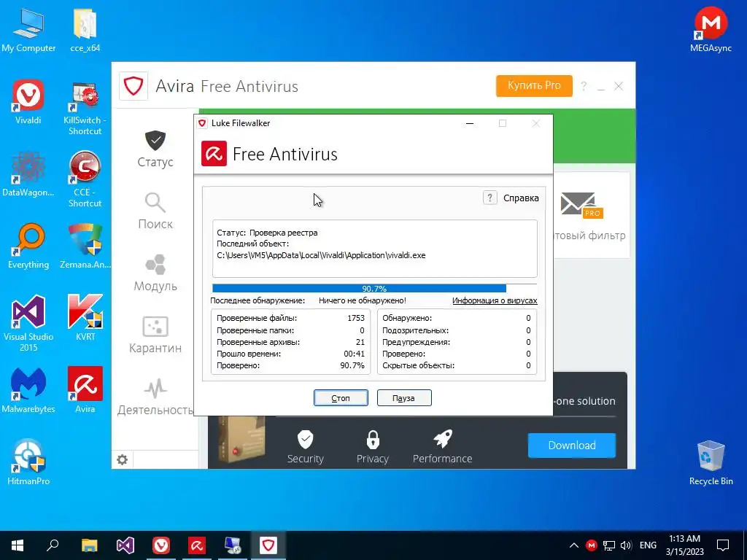Open the notification center

[x=723, y=545]
